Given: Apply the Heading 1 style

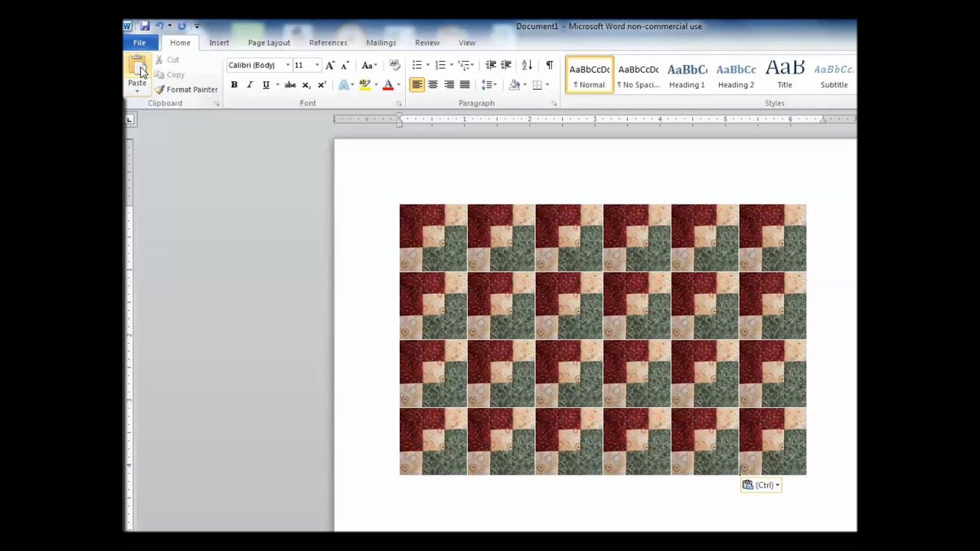Looking at the screenshot, I should tap(687, 75).
